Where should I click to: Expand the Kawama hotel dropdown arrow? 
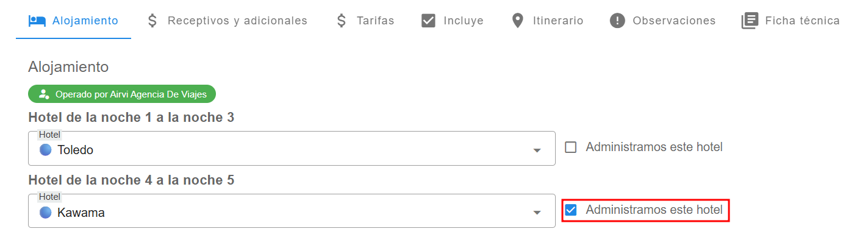pos(537,213)
